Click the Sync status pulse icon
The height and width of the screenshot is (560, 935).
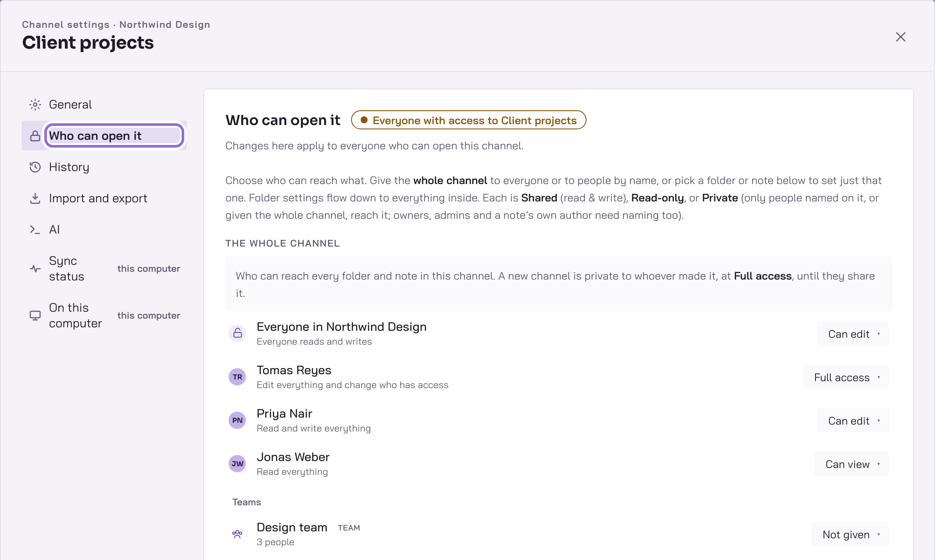click(x=35, y=269)
